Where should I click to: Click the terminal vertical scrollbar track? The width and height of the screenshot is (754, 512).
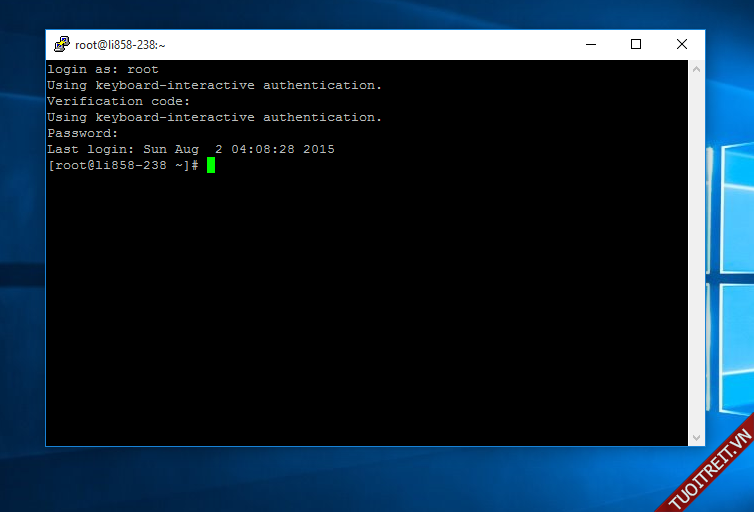point(697,250)
